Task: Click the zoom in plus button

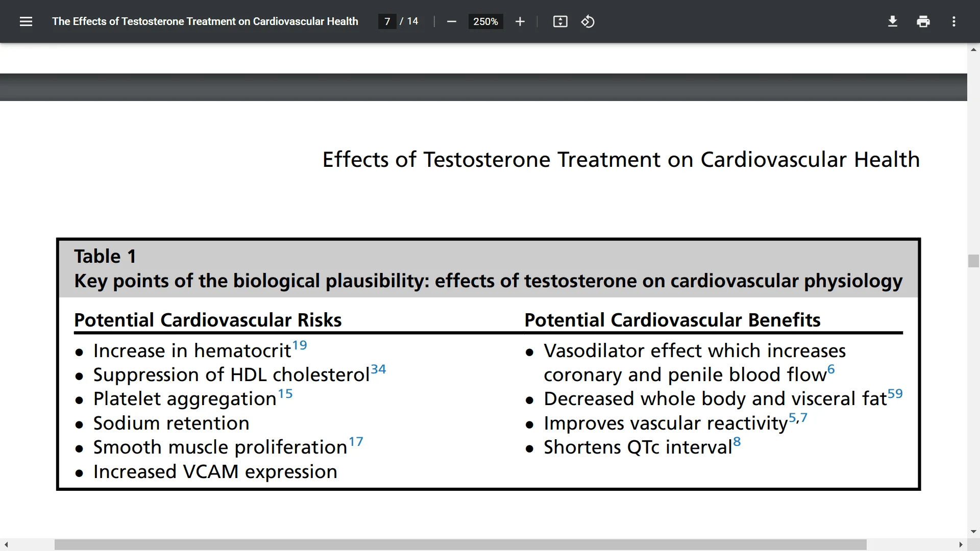Action: (x=520, y=21)
